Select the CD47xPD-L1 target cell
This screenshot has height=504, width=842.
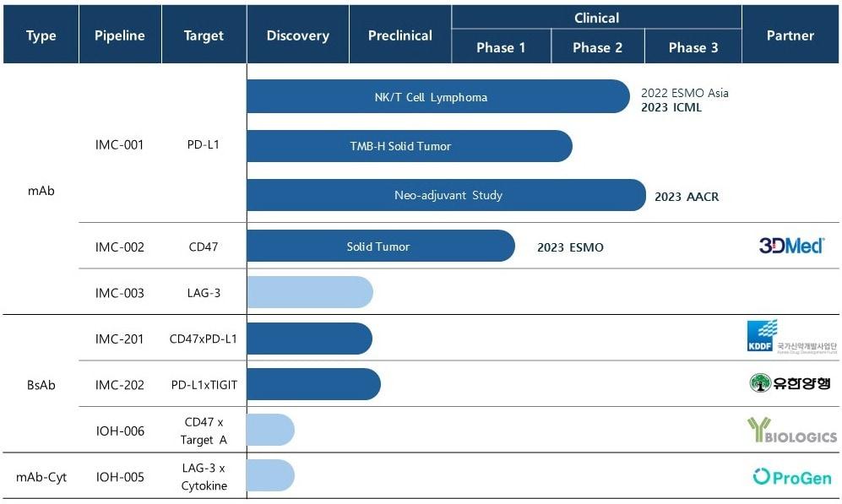pos(204,339)
